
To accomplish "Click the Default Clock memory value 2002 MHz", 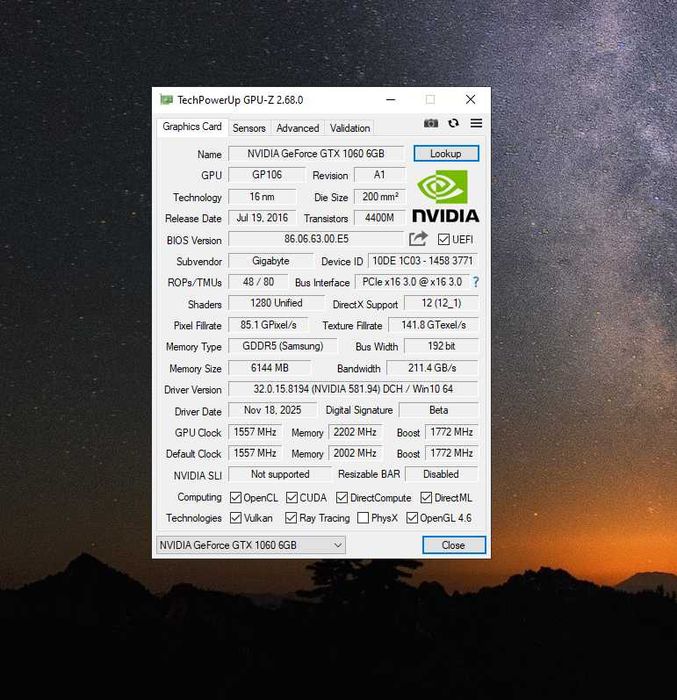I will (355, 453).
